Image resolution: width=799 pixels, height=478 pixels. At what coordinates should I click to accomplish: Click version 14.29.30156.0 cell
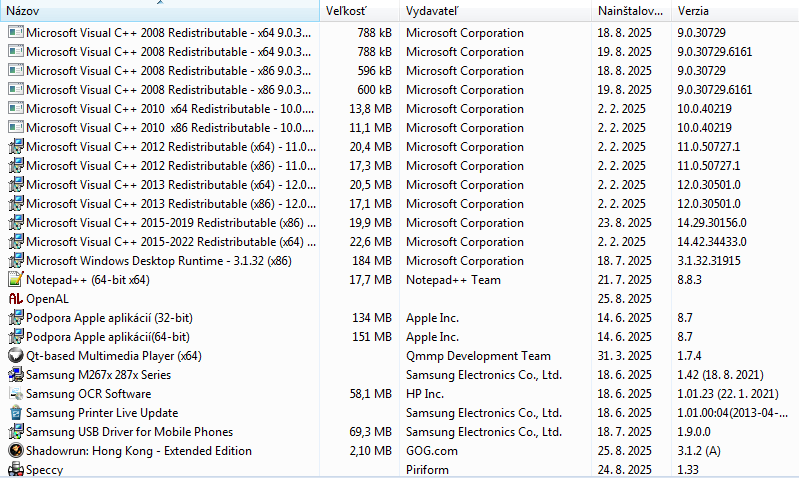point(711,223)
